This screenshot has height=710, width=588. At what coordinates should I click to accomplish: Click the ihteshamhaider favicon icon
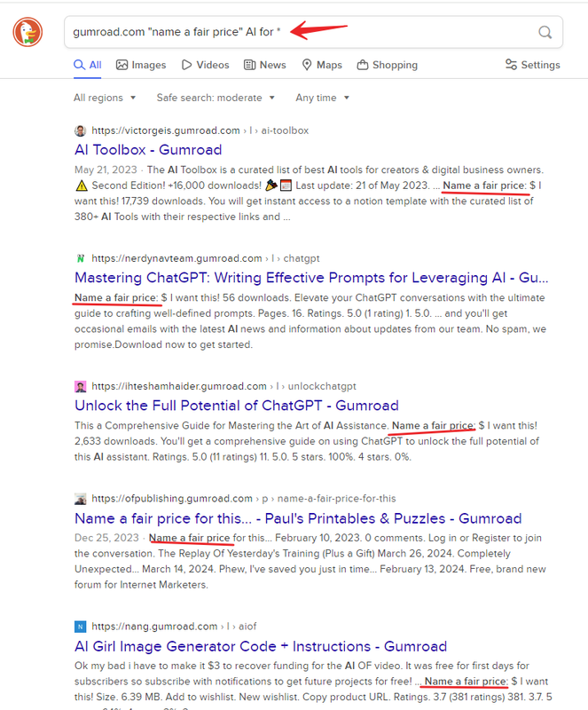click(80, 387)
